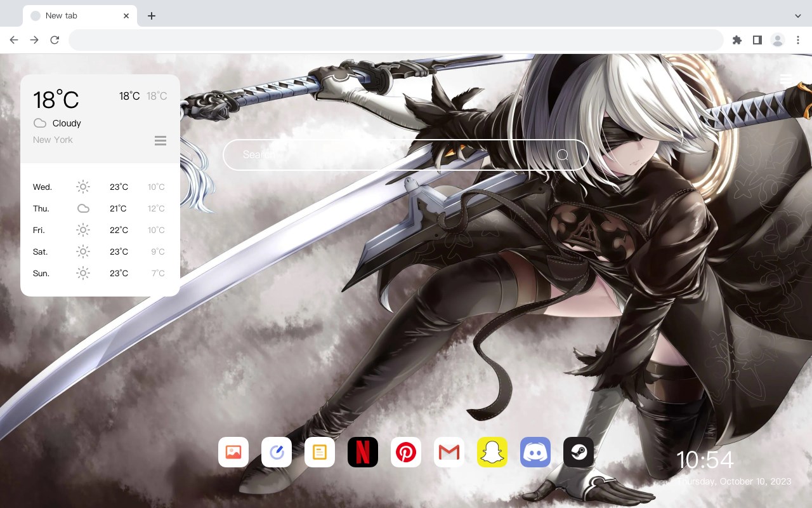
Task: Open a new tab with plus button
Action: tap(151, 16)
